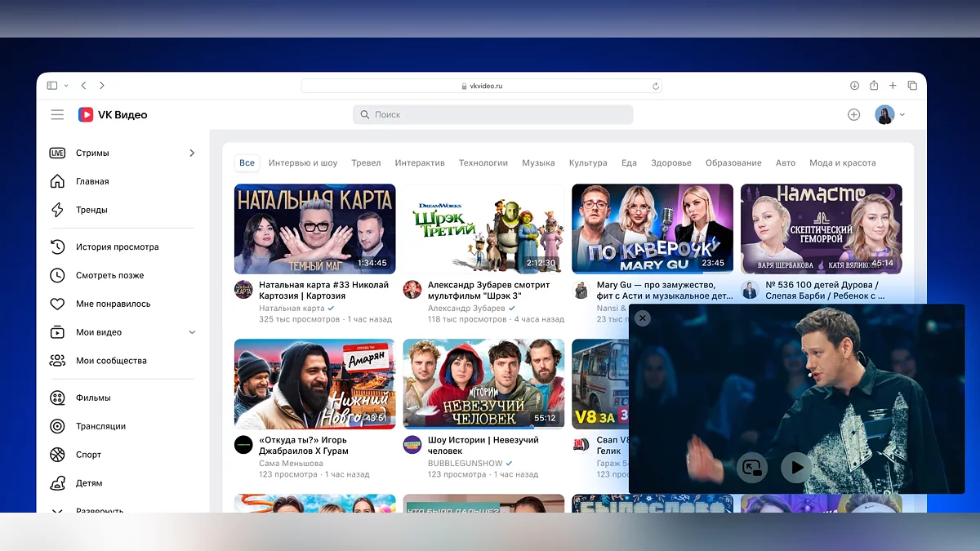The width and height of the screenshot is (980, 551).
Task: Click the vkvideo.ru address bar
Action: pos(481,86)
